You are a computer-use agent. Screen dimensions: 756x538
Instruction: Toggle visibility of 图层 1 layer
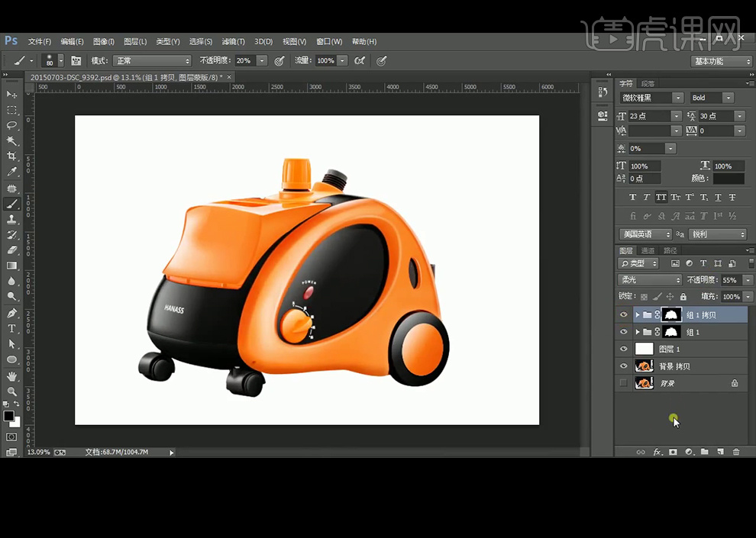[624, 349]
